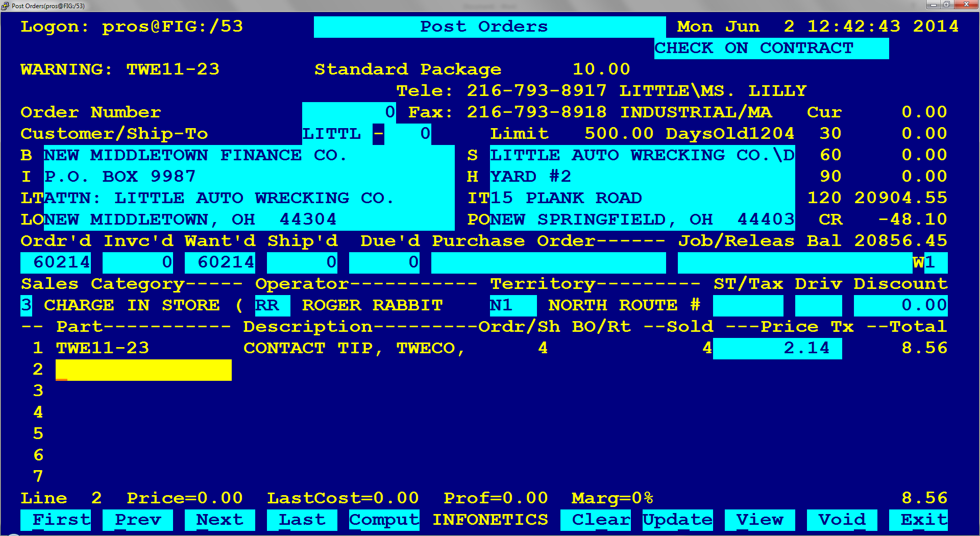This screenshot has height=536, width=980.
Task: Select the N1 territory code field
Action: [x=512, y=305]
